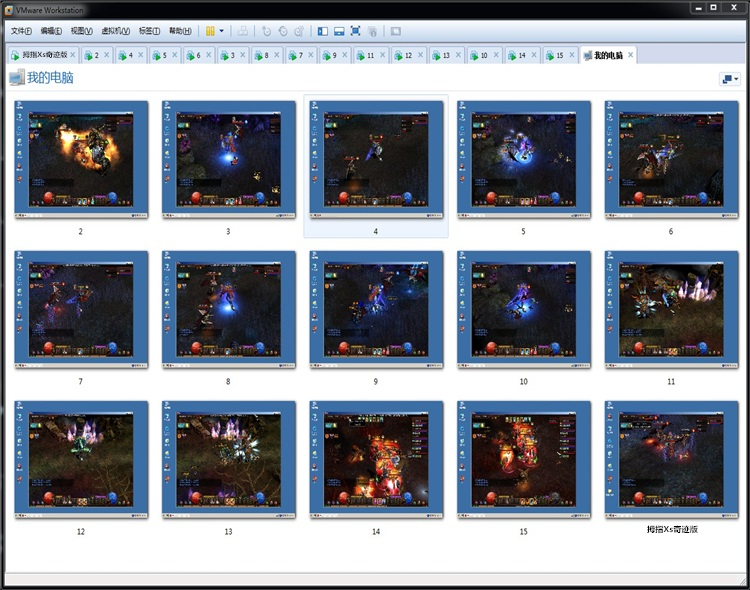Click the take snapshot toolbar icon
This screenshot has height=590, width=750.
click(266, 31)
